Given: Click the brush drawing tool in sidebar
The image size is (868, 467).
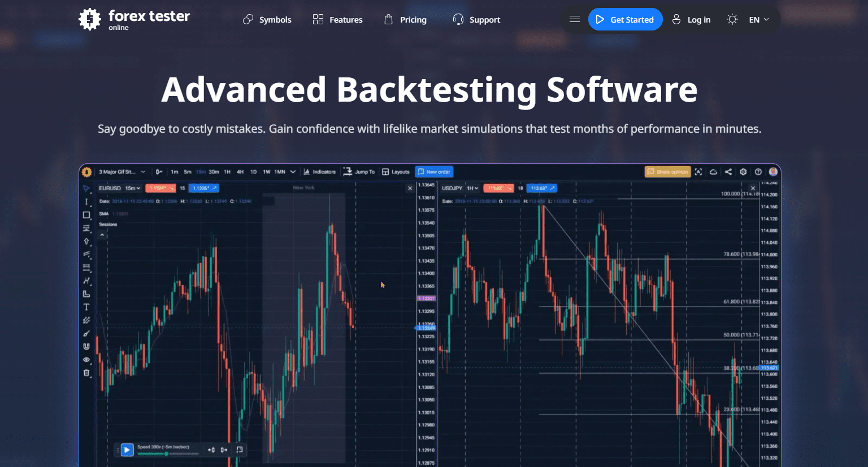Looking at the screenshot, I should [86, 333].
